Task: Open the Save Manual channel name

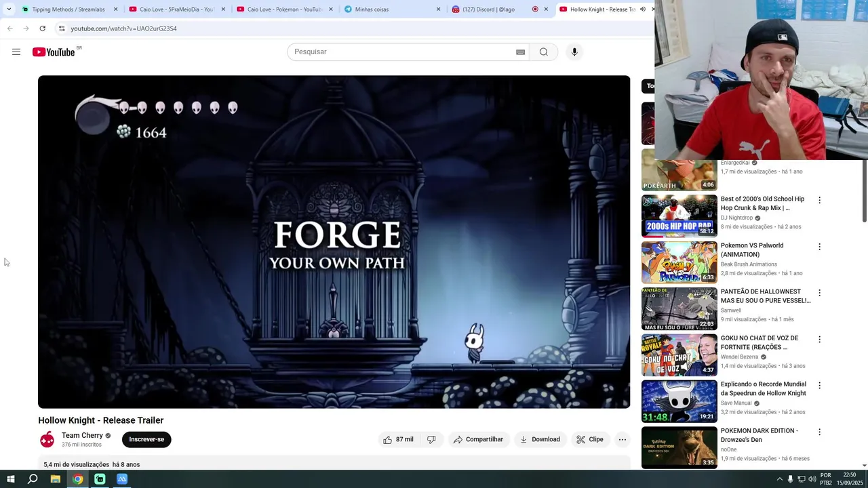Action: coord(736,403)
